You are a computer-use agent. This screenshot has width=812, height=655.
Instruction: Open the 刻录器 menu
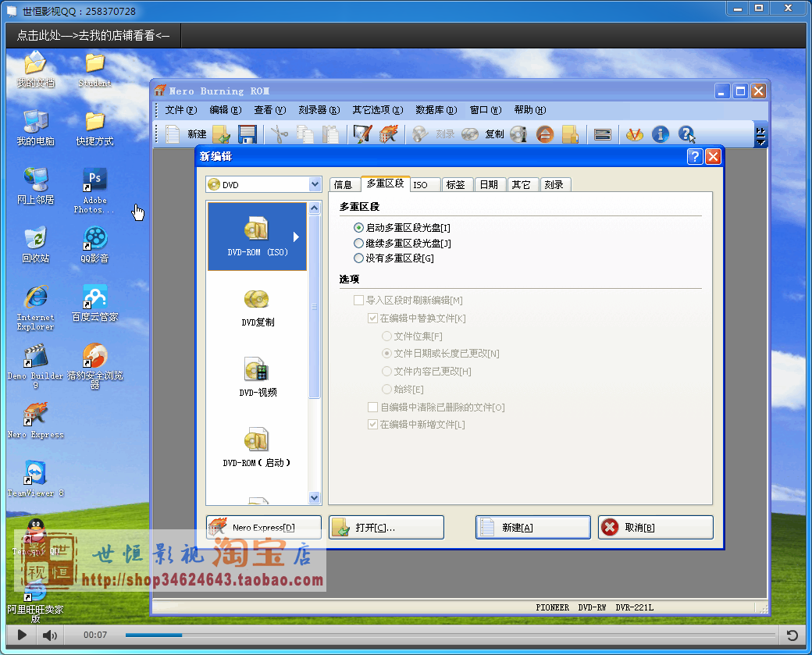tap(319, 110)
